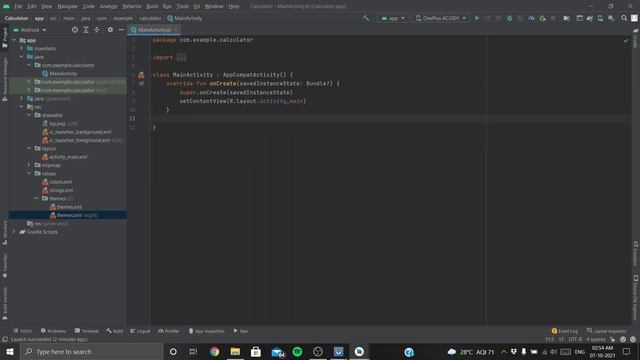Click the Sync Project with Gradle icon
This screenshot has height=360, width=640.
tap(590, 18)
